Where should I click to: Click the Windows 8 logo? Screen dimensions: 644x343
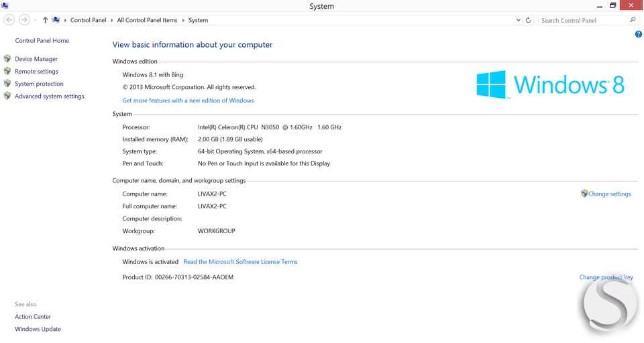pos(550,84)
